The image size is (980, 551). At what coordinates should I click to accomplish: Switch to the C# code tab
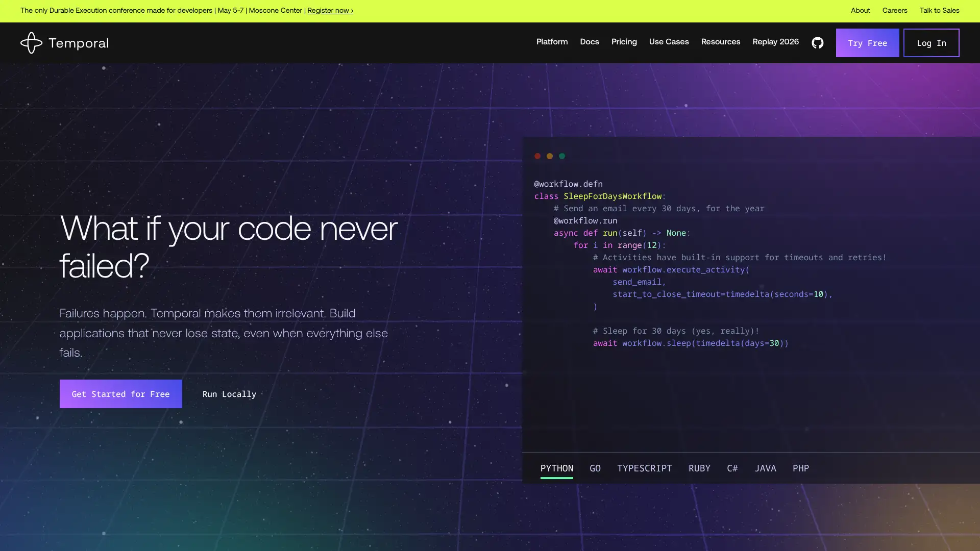click(x=732, y=468)
